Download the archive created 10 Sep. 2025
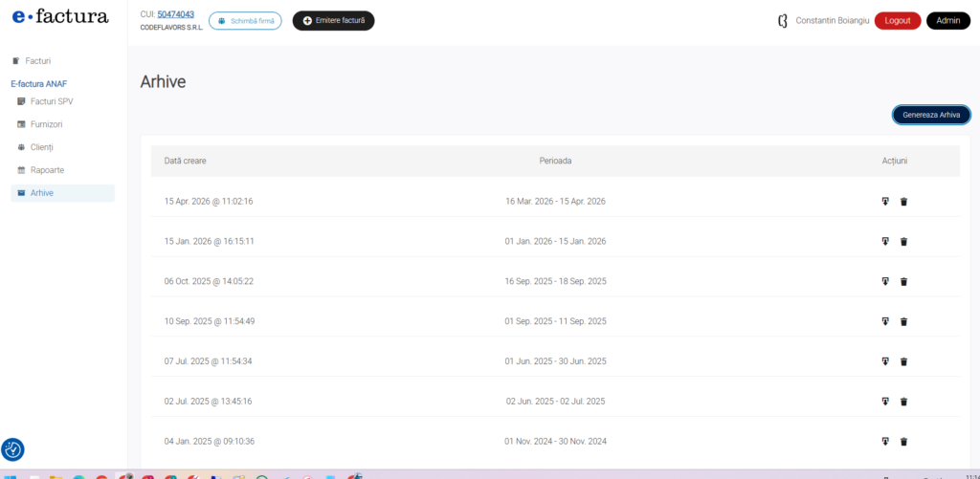 [x=885, y=321]
